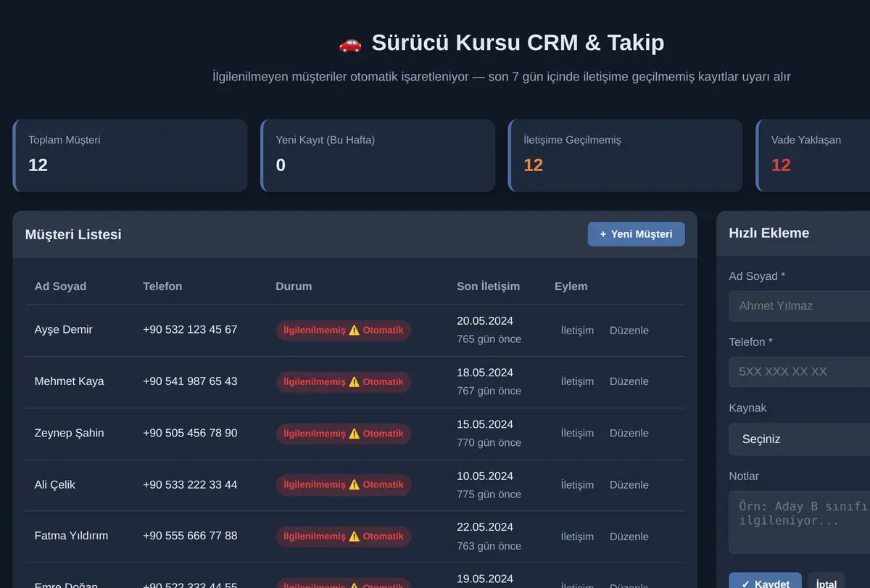Click İletişim for Mehmet Kaya

[x=577, y=381]
